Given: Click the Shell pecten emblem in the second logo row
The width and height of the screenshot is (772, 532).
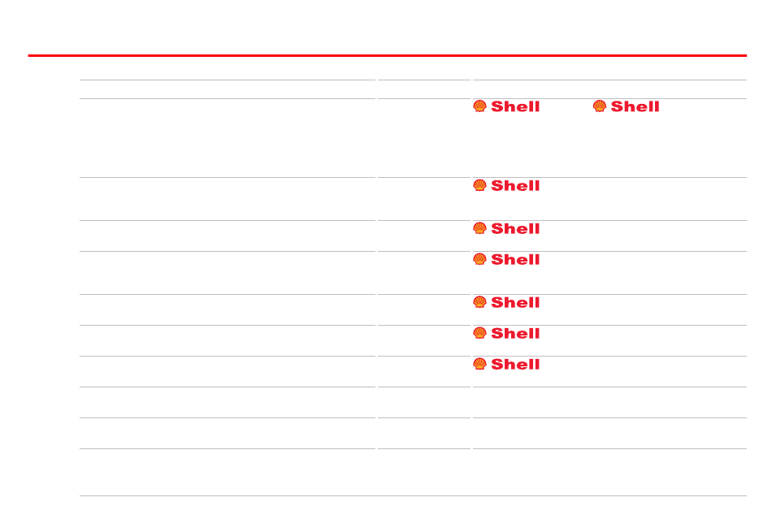Looking at the screenshot, I should [x=479, y=185].
